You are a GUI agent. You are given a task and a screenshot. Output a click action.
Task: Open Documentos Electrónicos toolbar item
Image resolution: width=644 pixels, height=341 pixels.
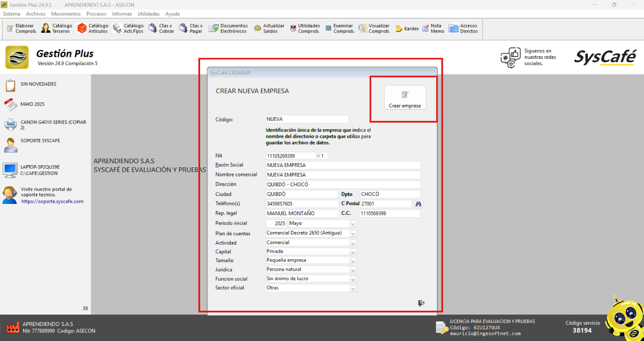click(228, 29)
